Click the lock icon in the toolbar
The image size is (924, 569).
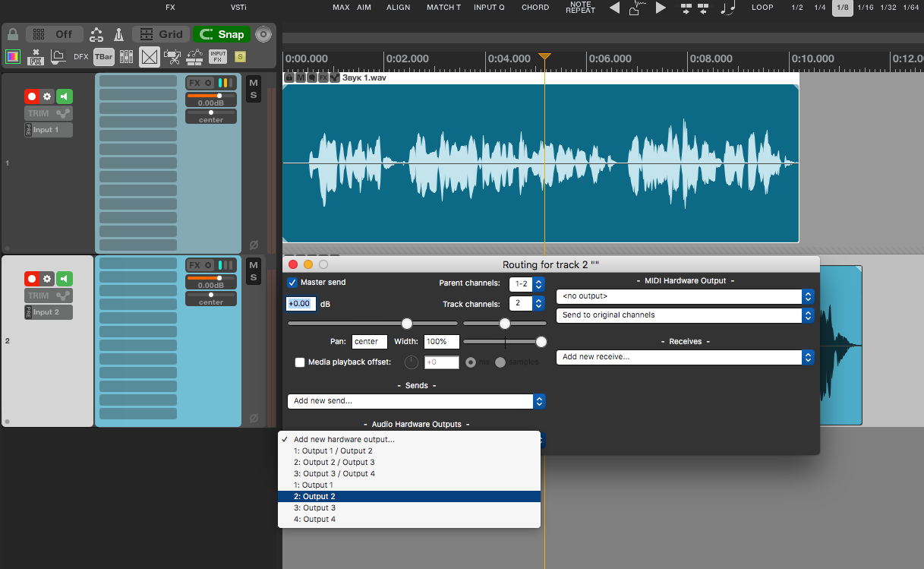click(13, 34)
